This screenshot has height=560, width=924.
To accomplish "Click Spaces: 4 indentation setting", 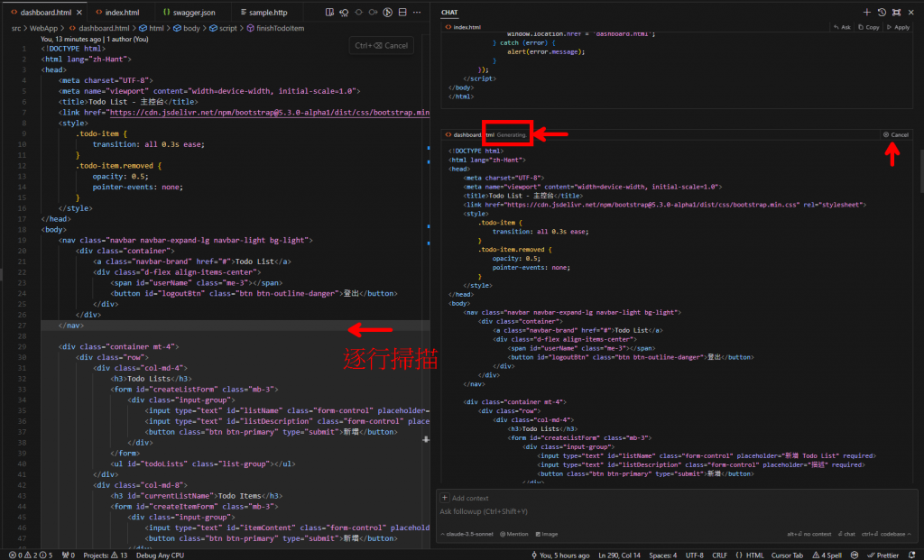I will [663, 555].
